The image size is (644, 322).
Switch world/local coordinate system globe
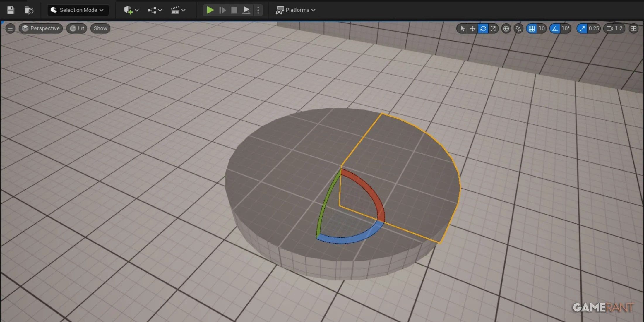(506, 29)
